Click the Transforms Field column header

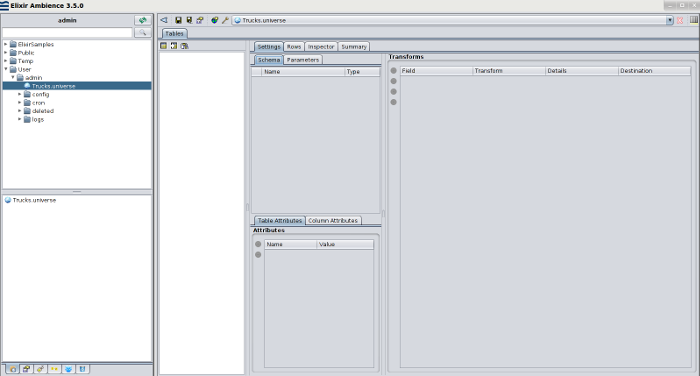pos(436,71)
